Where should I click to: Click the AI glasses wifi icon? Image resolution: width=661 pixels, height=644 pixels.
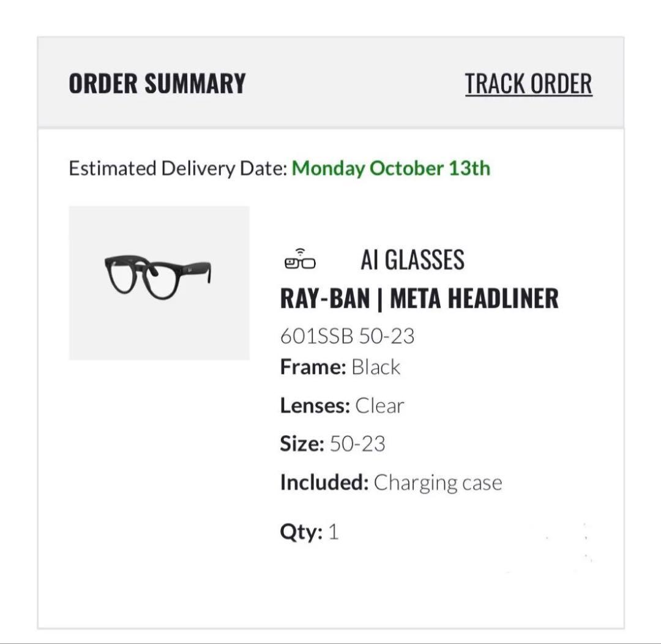(x=300, y=260)
